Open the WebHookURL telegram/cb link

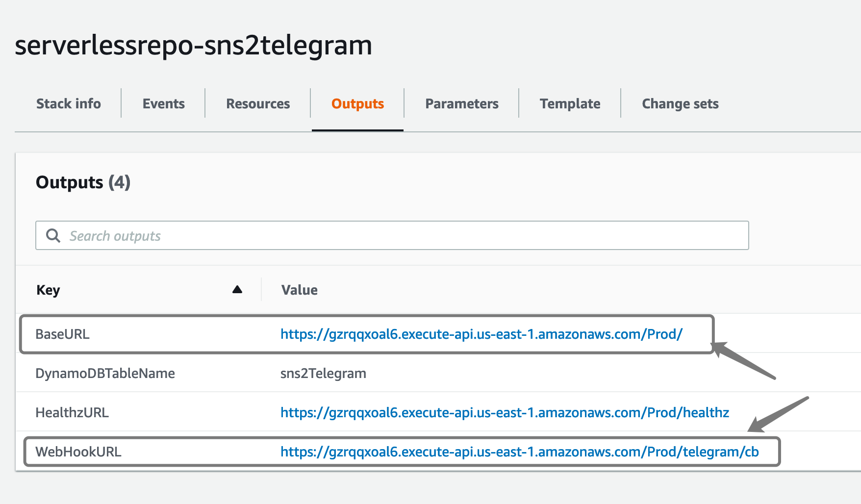click(x=519, y=452)
